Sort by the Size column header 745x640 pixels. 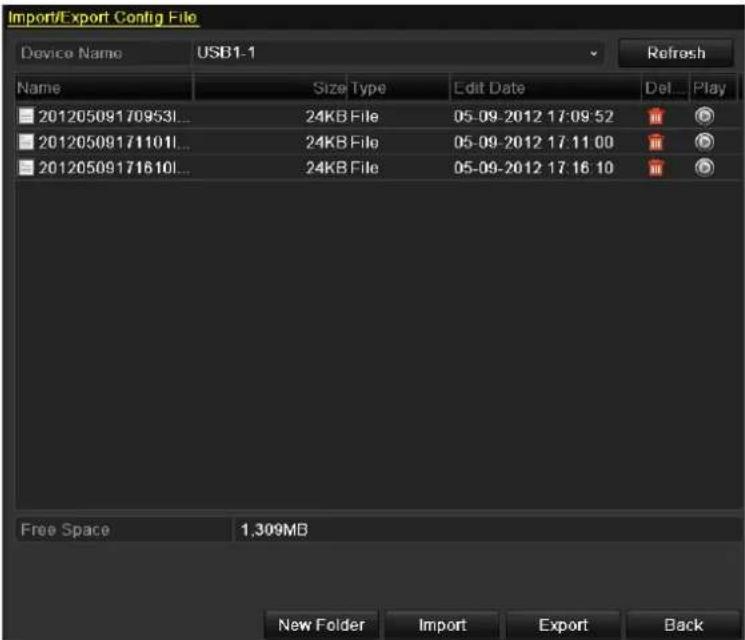pos(271,88)
